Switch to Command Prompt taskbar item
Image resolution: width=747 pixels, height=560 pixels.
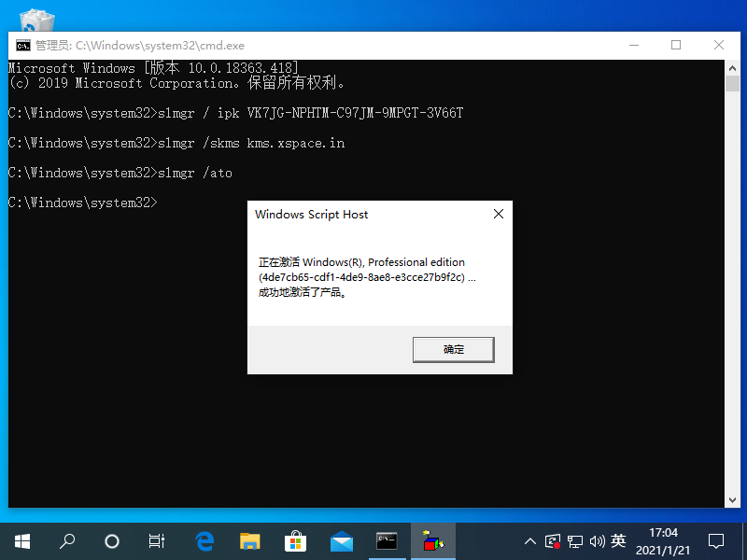point(387,540)
